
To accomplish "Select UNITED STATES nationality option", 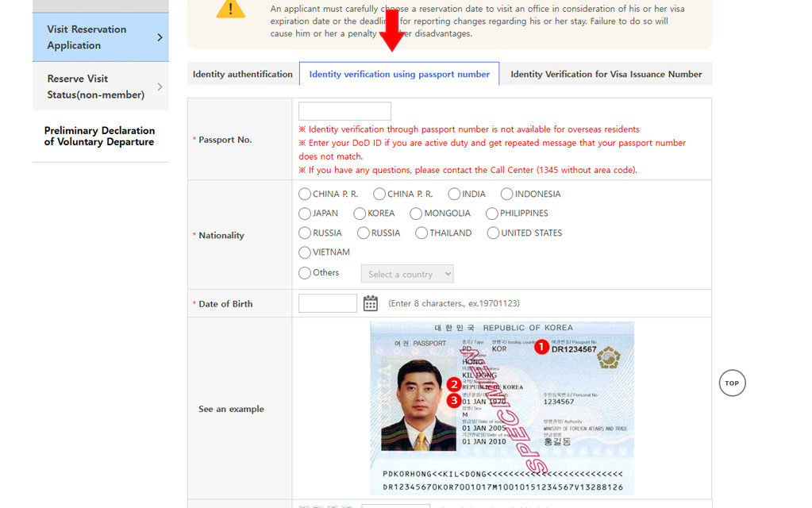I will click(x=493, y=233).
